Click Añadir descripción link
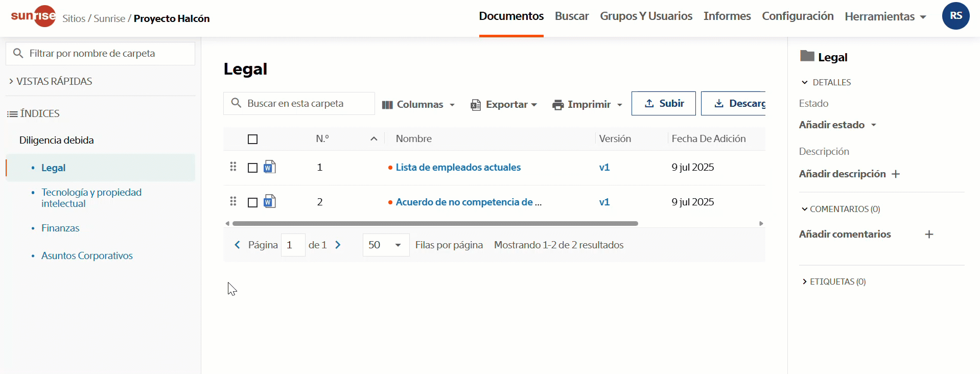This screenshot has width=980, height=374. coord(842,174)
